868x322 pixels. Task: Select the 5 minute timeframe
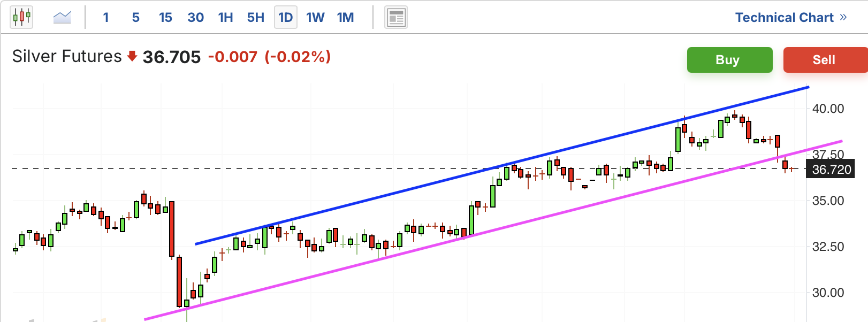pos(136,18)
